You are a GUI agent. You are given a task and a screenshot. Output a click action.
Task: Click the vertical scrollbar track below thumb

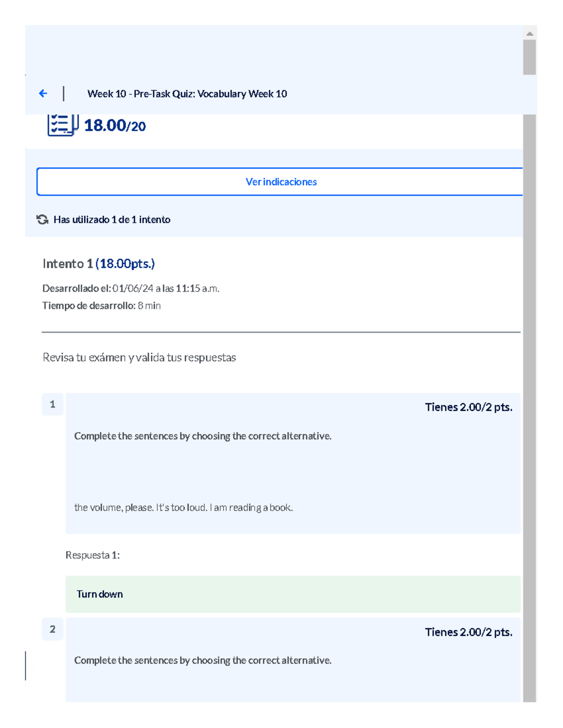click(x=529, y=375)
